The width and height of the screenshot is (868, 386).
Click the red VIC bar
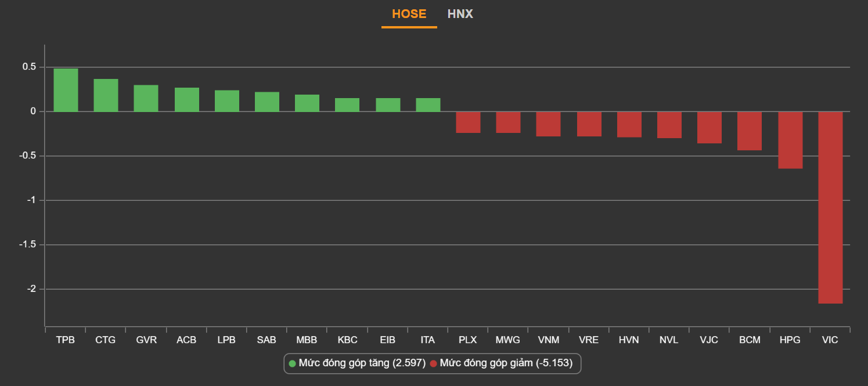(x=830, y=207)
